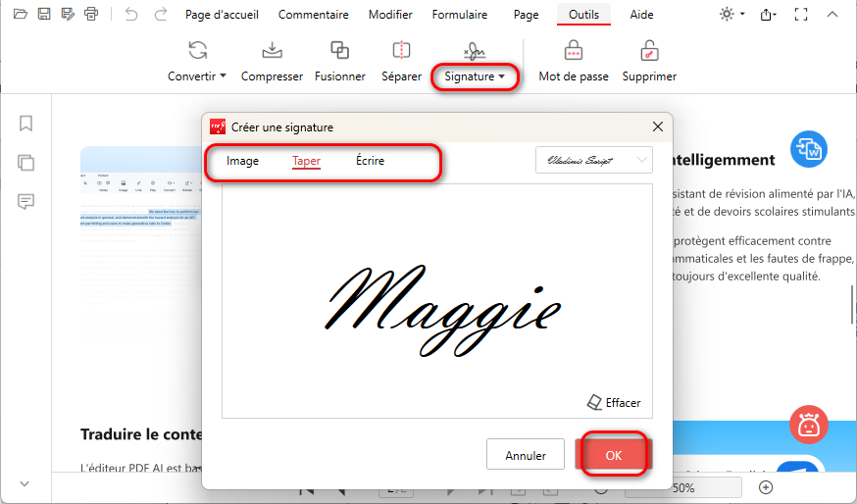
Task: Select the Taper signature tab
Action: pos(306,161)
